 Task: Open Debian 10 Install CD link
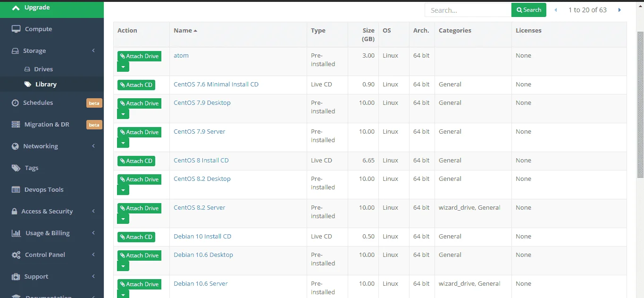tap(202, 236)
